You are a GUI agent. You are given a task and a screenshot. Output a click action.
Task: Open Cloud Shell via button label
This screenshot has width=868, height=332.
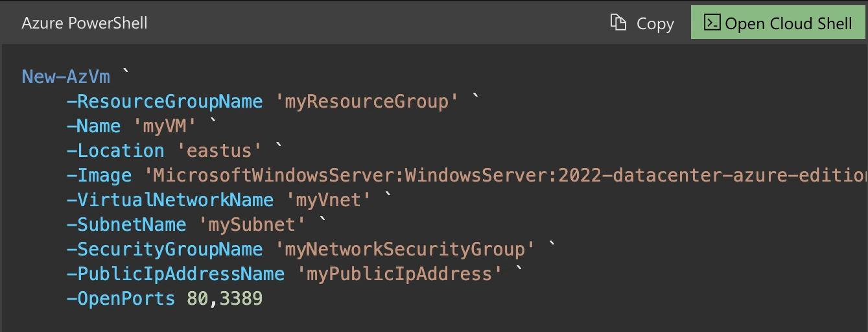788,24
